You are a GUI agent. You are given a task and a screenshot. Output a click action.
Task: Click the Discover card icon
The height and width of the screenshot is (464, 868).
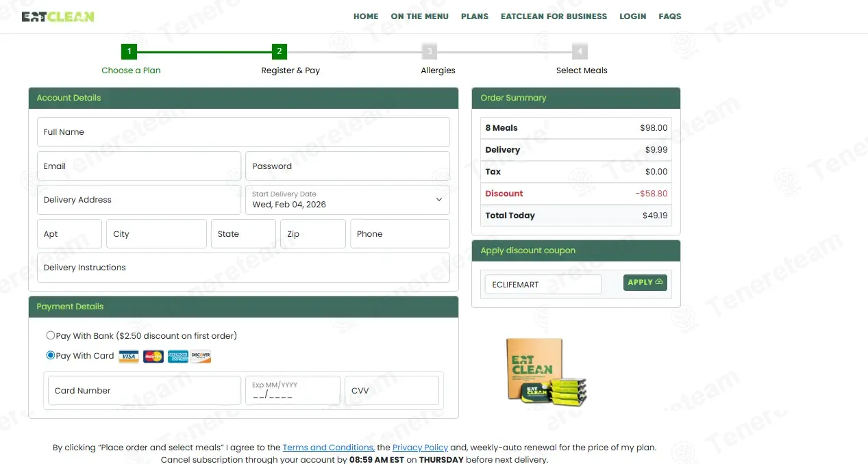[201, 357]
